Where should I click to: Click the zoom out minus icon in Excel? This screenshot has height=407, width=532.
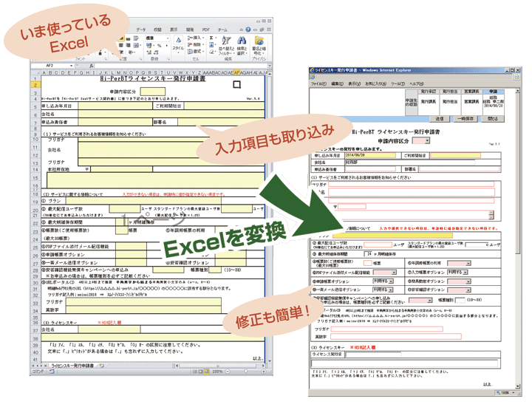pyautogui.click(x=228, y=372)
